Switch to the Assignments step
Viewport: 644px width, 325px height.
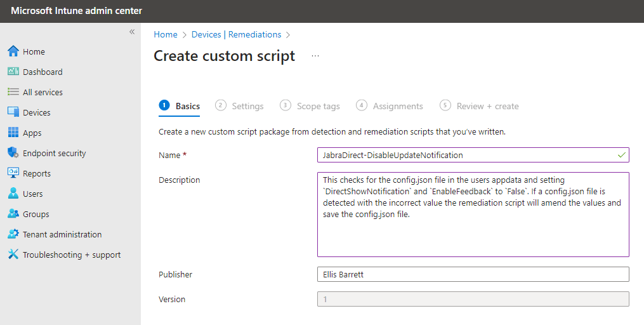pyautogui.click(x=390, y=106)
